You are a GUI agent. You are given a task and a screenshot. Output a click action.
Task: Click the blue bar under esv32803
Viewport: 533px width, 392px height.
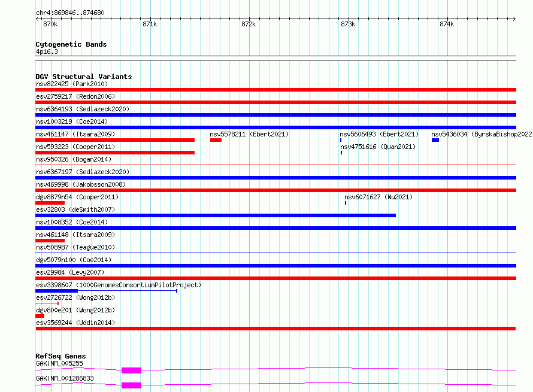(x=216, y=215)
